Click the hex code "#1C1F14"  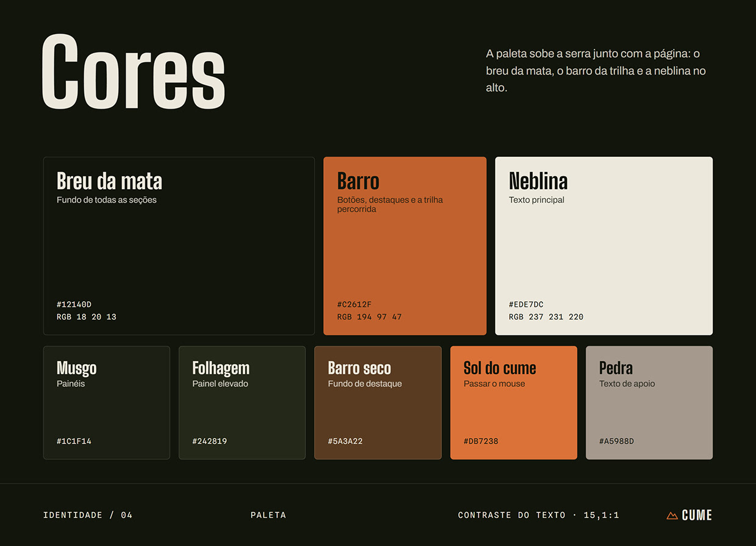click(74, 441)
